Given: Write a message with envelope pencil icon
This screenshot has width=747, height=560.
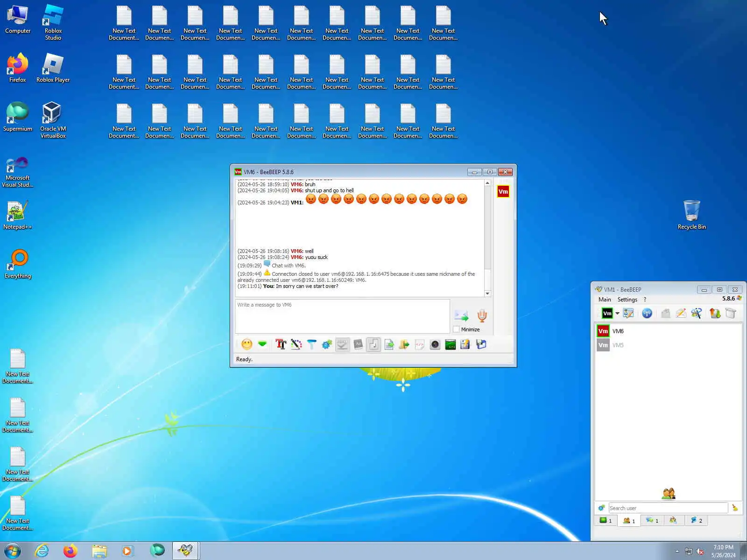Looking at the screenshot, I should click(x=681, y=313).
